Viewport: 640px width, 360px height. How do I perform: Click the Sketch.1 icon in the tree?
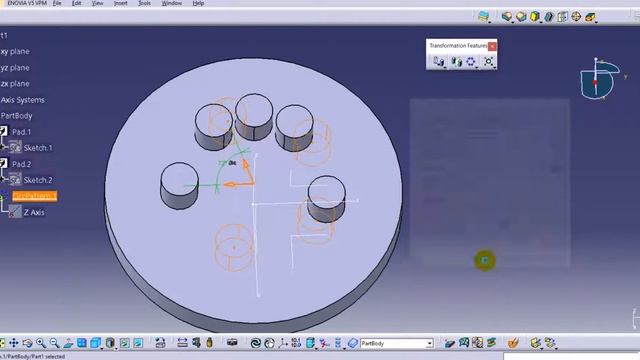click(x=15, y=147)
